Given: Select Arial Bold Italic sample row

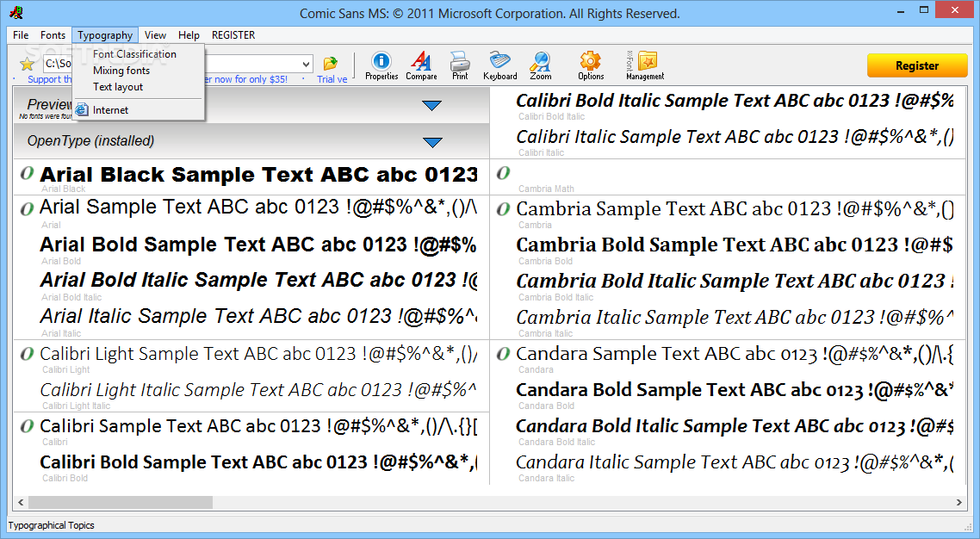Looking at the screenshot, I should pyautogui.click(x=258, y=281).
